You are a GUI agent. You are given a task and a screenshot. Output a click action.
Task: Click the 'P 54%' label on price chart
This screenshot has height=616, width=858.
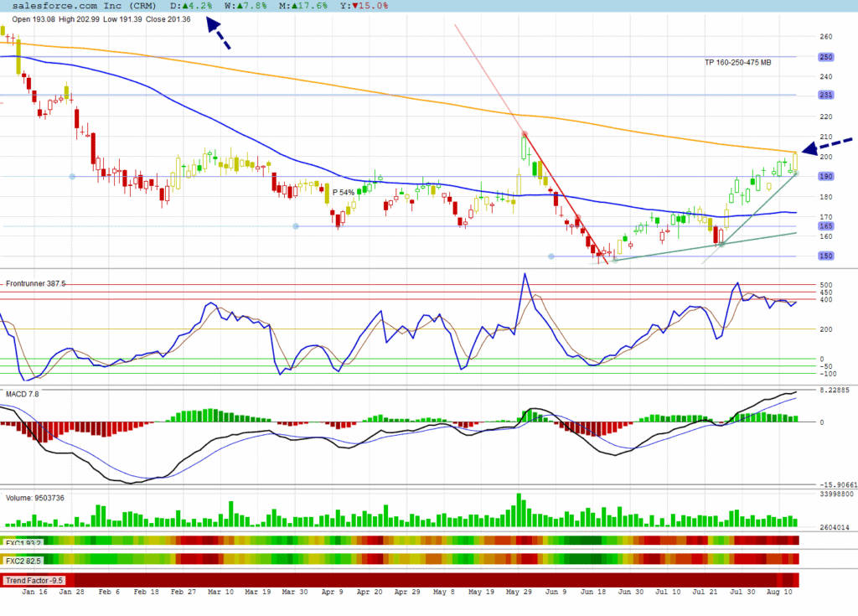point(343,192)
